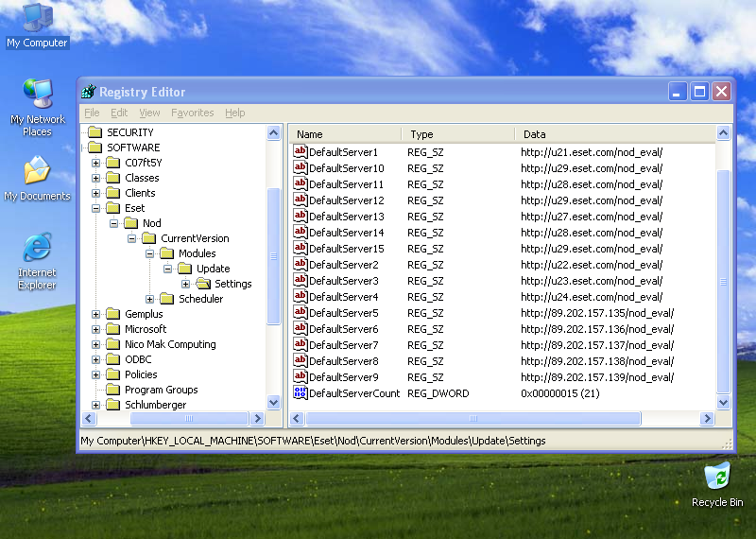Select the DefaultServer2 string value icon
The width and height of the screenshot is (756, 539).
coord(301,265)
